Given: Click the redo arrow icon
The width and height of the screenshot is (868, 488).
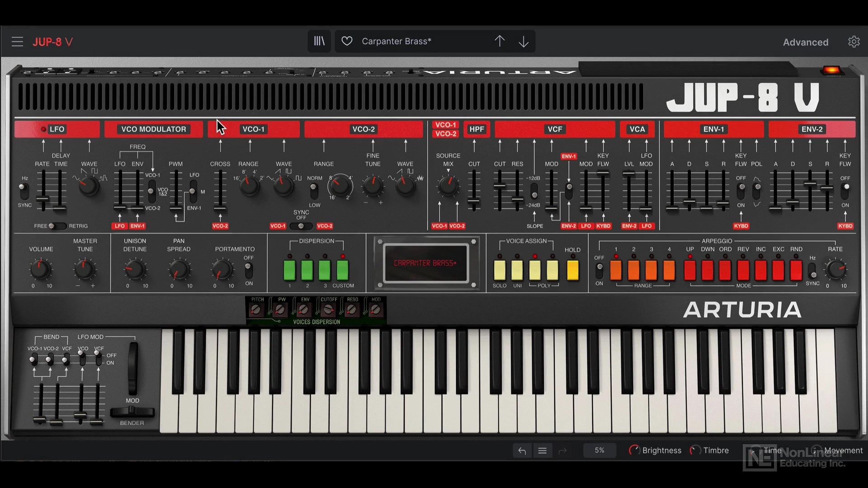Looking at the screenshot, I should (562, 450).
